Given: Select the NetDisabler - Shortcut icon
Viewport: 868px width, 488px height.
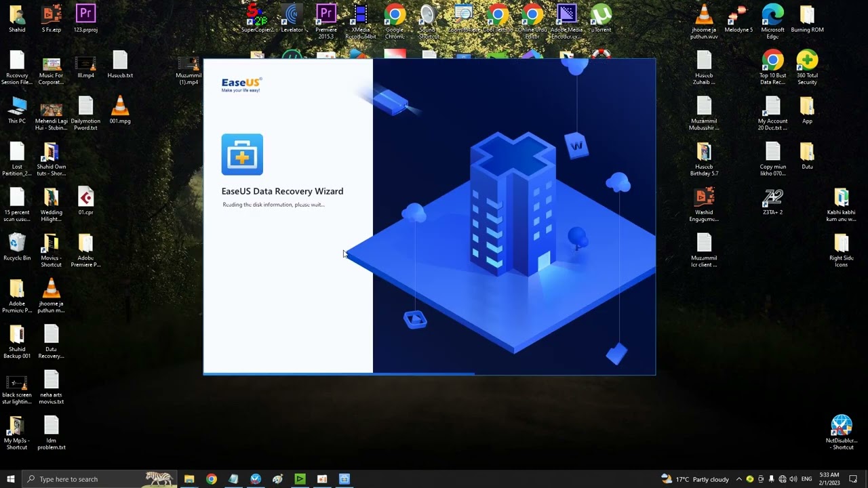Looking at the screenshot, I should (841, 433).
